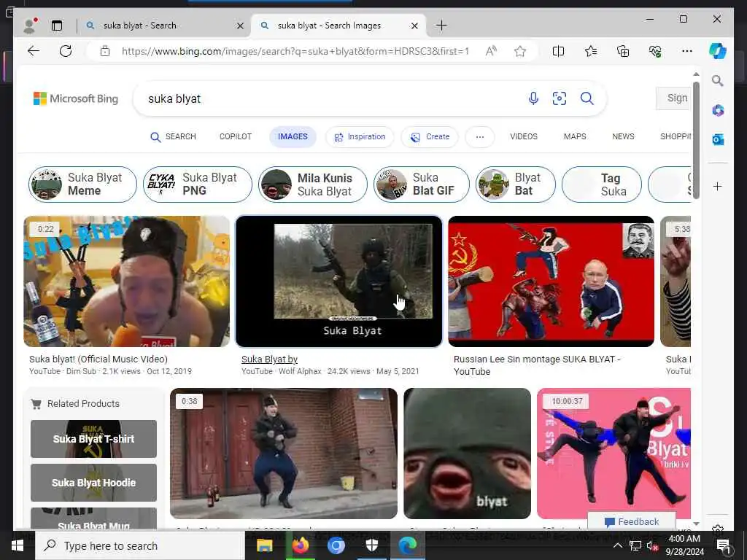View site information lock icon

pos(105,51)
